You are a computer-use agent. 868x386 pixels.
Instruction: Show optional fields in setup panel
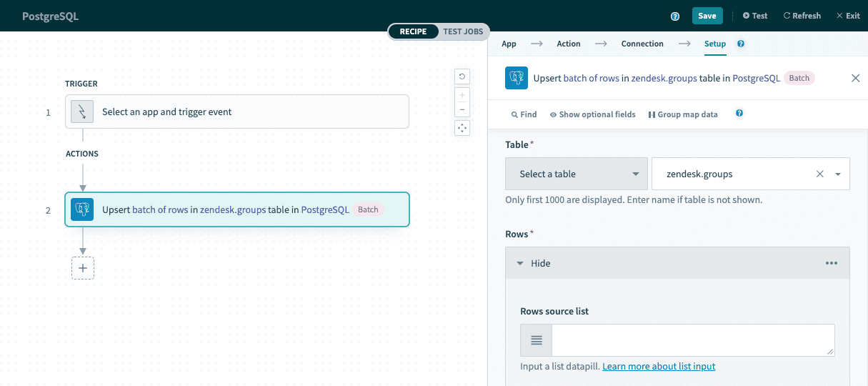coord(592,114)
